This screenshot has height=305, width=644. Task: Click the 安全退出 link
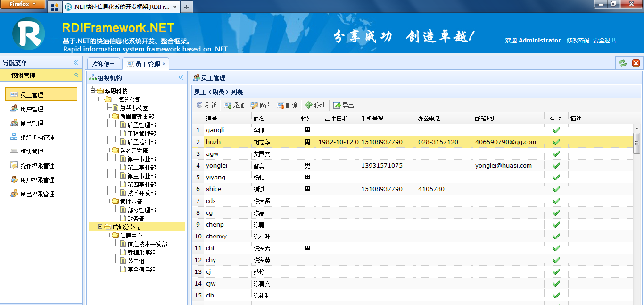coord(604,41)
